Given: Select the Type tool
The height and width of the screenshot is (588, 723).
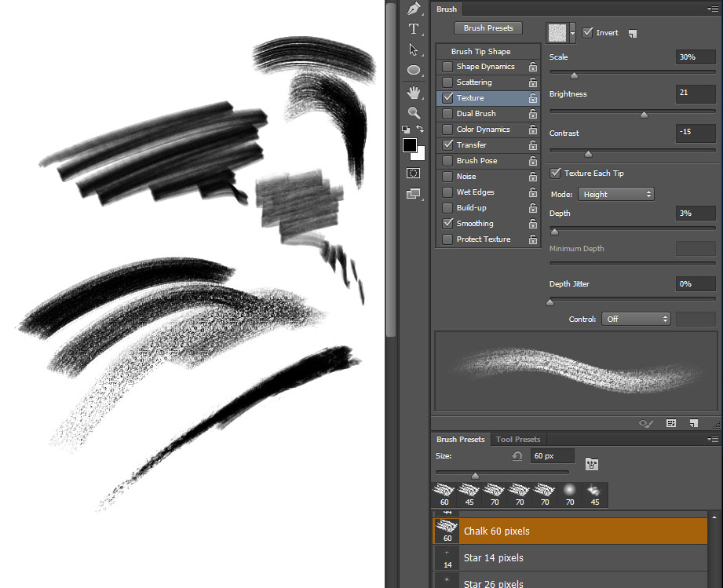Looking at the screenshot, I should (414, 28).
